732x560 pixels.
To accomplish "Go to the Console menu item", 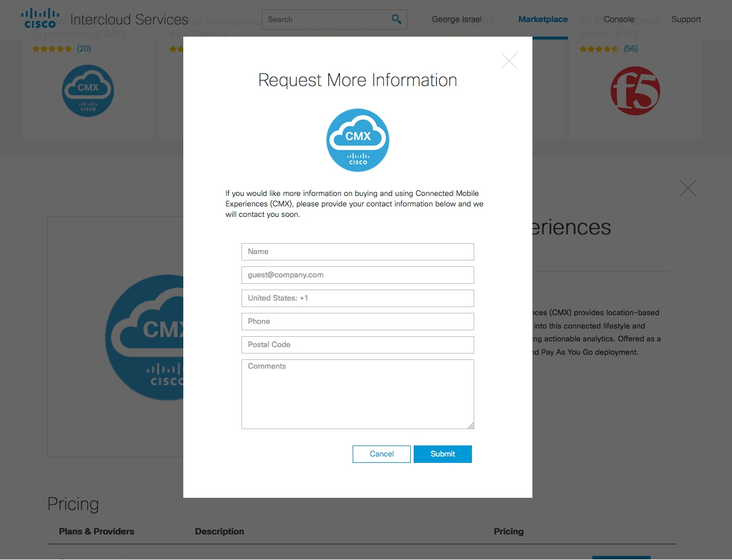I will [619, 19].
